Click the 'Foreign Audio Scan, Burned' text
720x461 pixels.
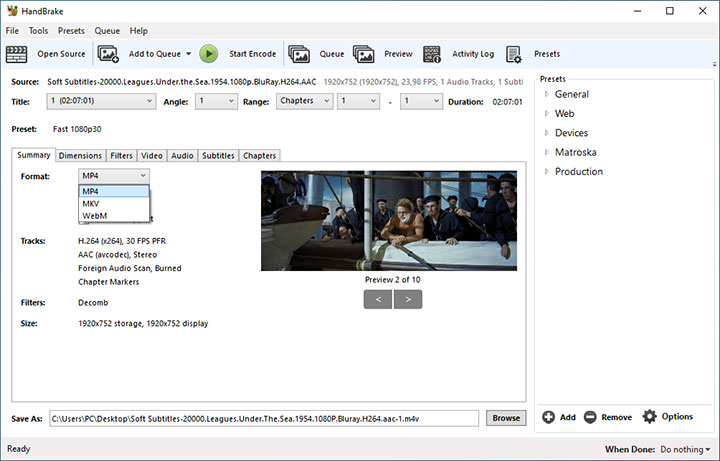(129, 268)
